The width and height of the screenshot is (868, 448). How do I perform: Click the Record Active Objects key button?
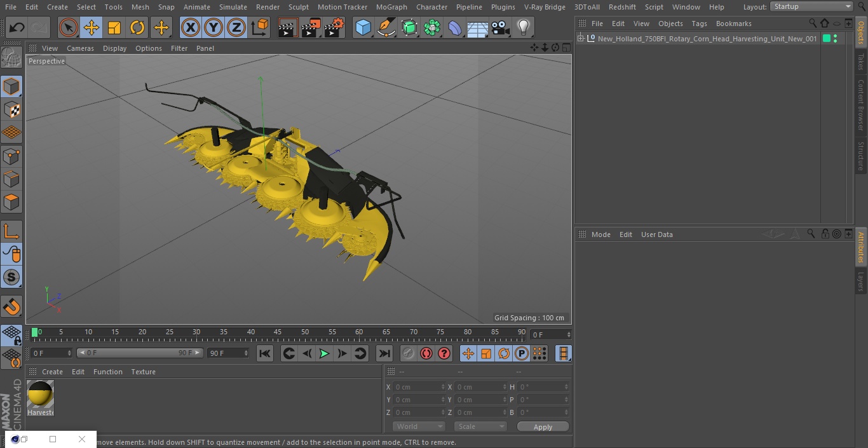point(409,353)
